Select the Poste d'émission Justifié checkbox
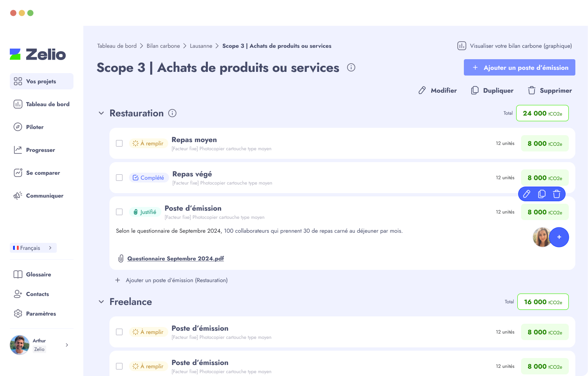This screenshot has height=376, width=588. pos(119,212)
